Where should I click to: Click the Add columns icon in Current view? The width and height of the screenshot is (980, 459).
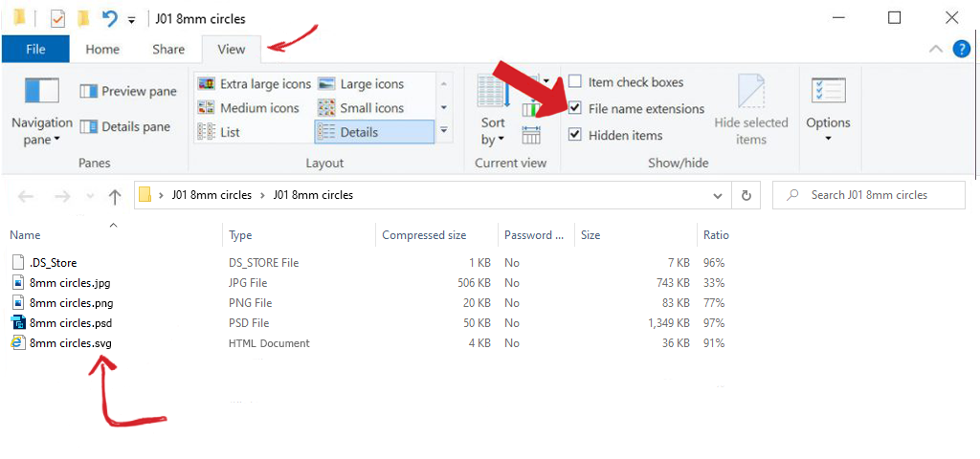coord(528,110)
